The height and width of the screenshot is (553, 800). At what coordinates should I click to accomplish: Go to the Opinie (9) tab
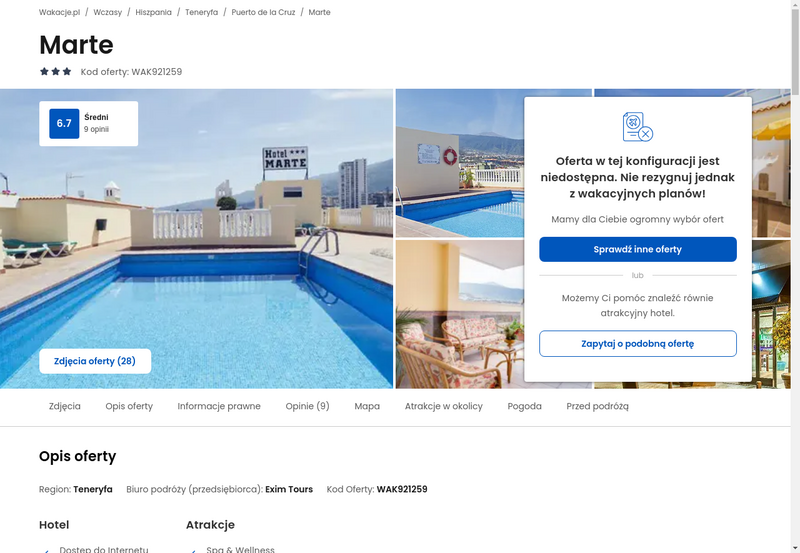[x=307, y=406]
